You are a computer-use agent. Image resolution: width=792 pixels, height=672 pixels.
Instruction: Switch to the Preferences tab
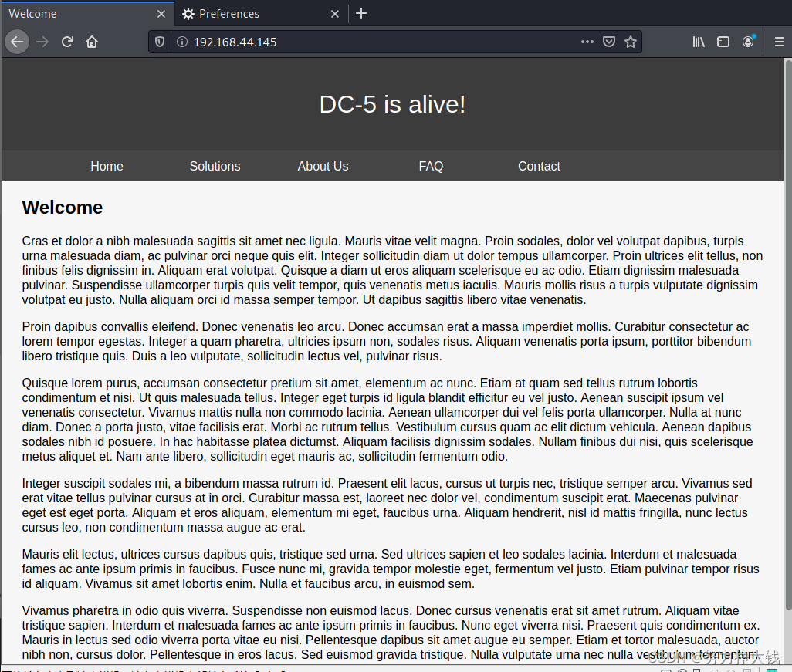coord(261,14)
